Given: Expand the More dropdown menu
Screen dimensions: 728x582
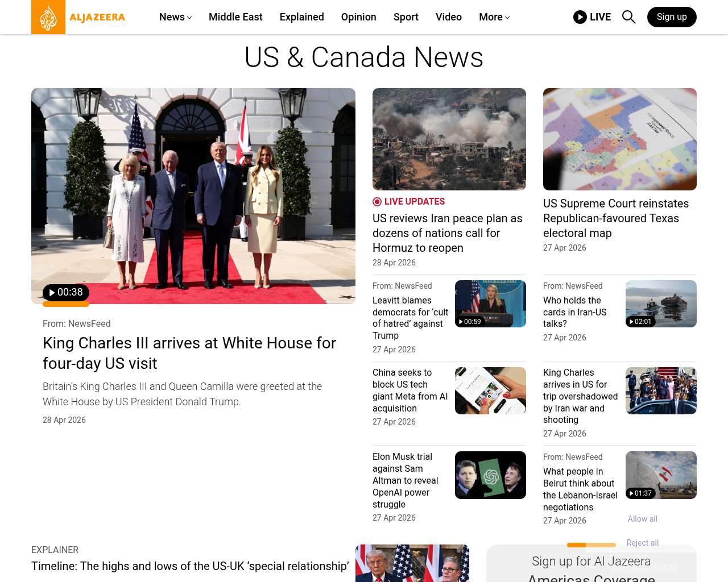Looking at the screenshot, I should click(494, 17).
